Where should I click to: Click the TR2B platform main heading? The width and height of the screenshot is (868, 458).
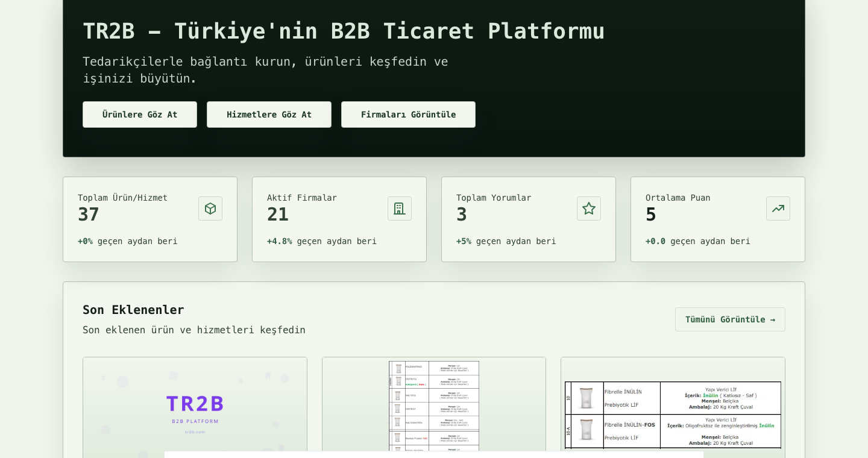(x=344, y=31)
